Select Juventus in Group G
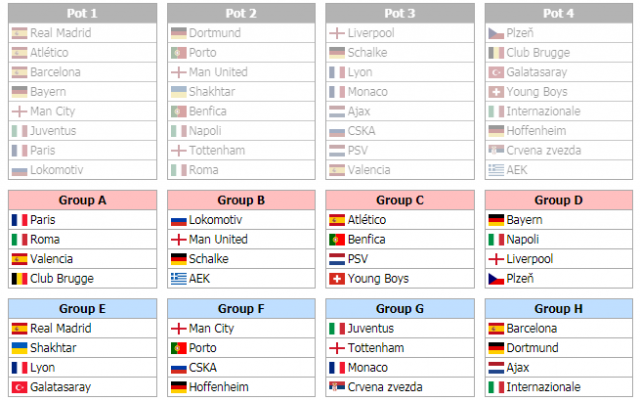Screen dimensions: 640x401 click(x=371, y=328)
